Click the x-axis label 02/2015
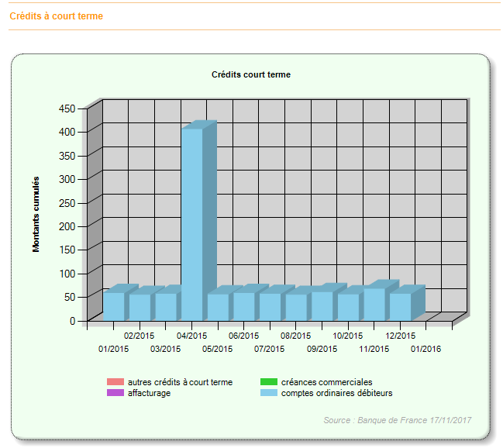The height and width of the screenshot is (448, 503). click(x=140, y=336)
